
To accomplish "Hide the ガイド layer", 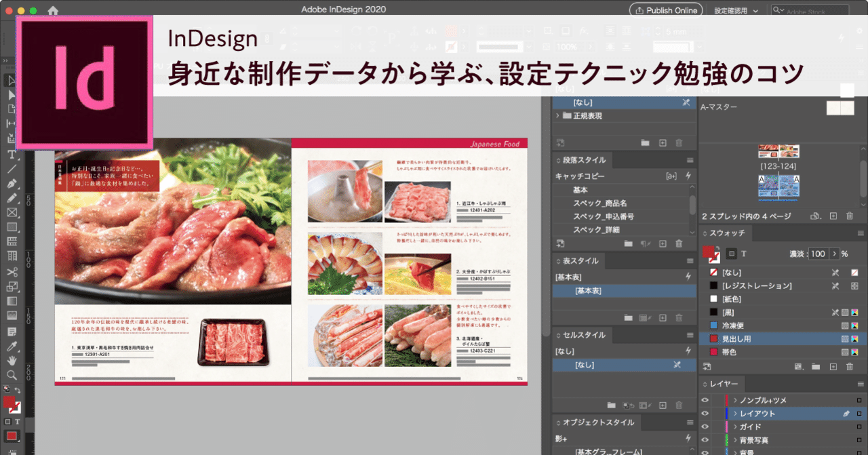I will click(x=705, y=427).
